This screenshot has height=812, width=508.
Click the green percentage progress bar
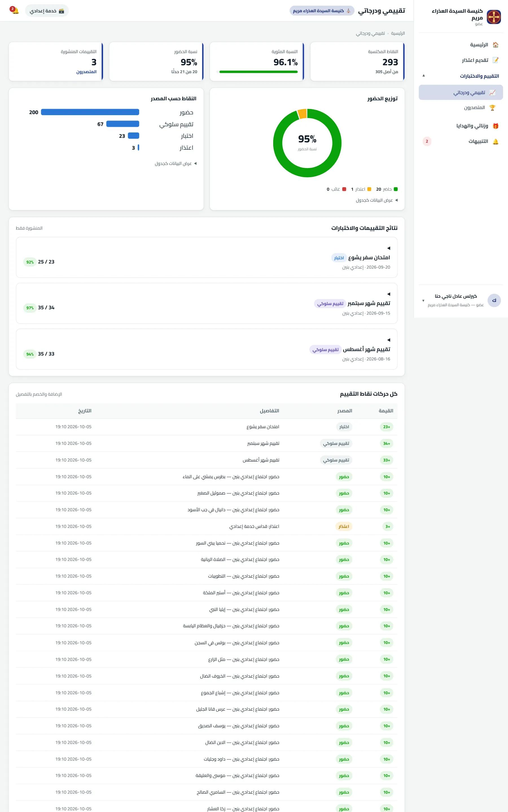(x=258, y=72)
